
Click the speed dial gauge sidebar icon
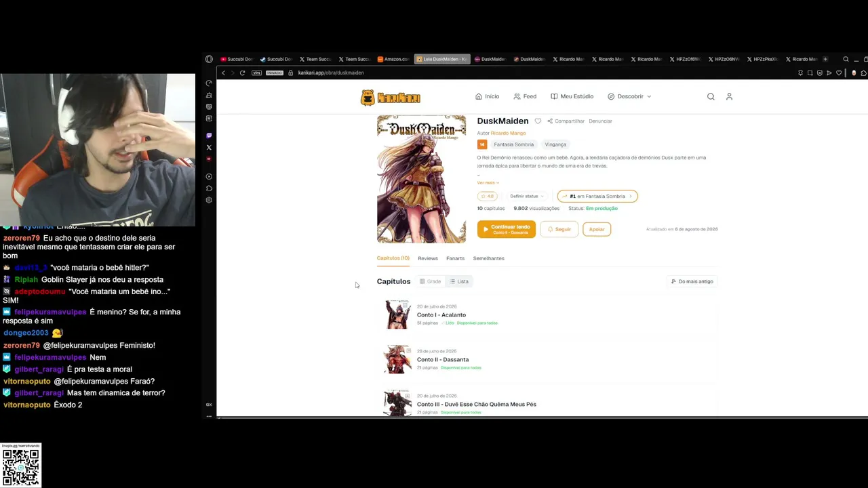[209, 83]
